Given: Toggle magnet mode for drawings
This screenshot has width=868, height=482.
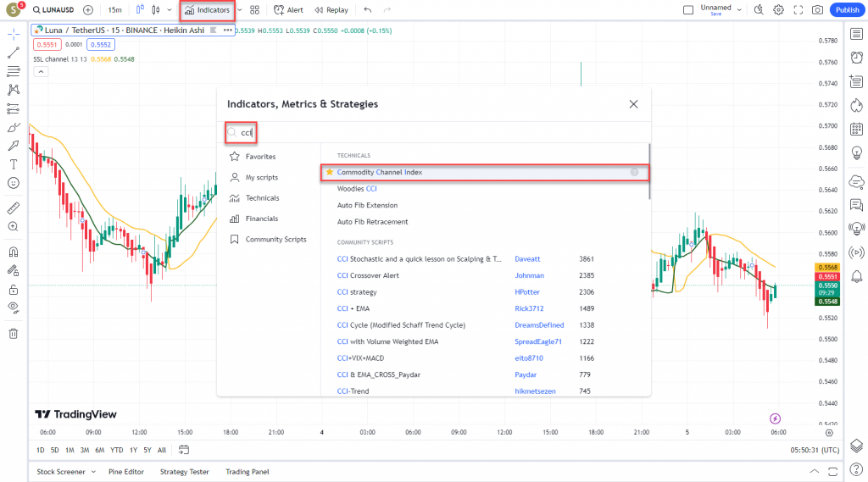Looking at the screenshot, I should [x=14, y=252].
